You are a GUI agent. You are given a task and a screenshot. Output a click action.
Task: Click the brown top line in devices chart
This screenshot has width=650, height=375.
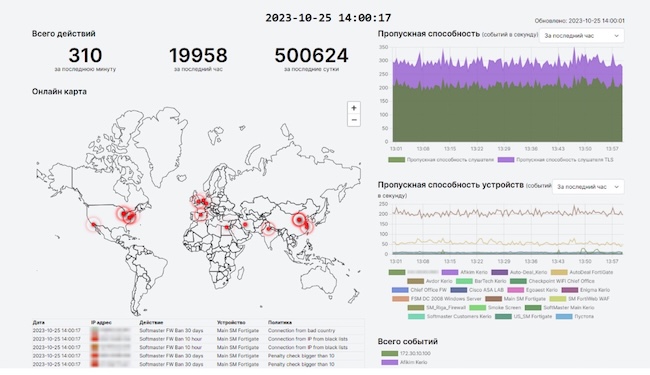tap(508, 213)
